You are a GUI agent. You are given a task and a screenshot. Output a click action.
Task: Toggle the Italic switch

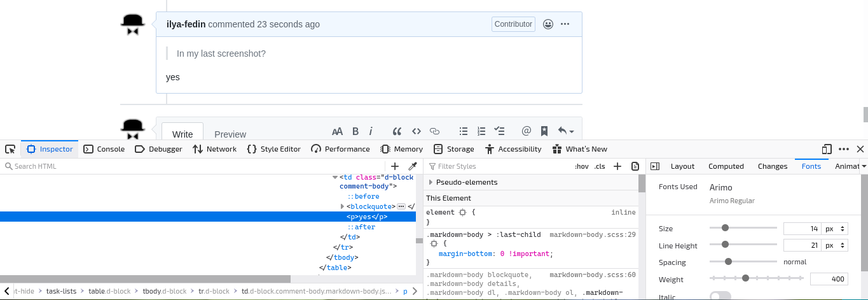[x=720, y=296]
